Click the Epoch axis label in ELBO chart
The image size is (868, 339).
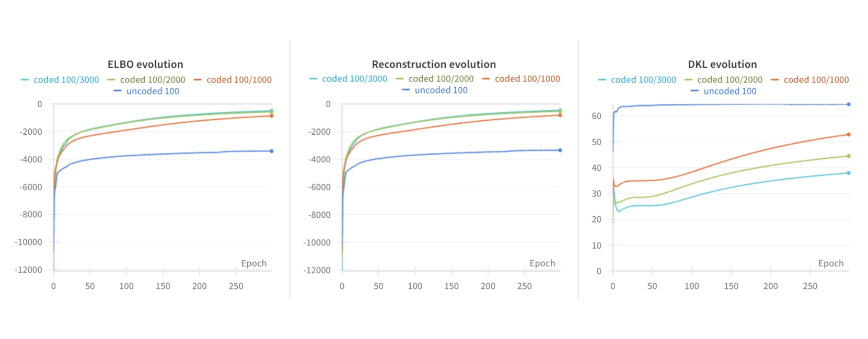pyautogui.click(x=253, y=263)
